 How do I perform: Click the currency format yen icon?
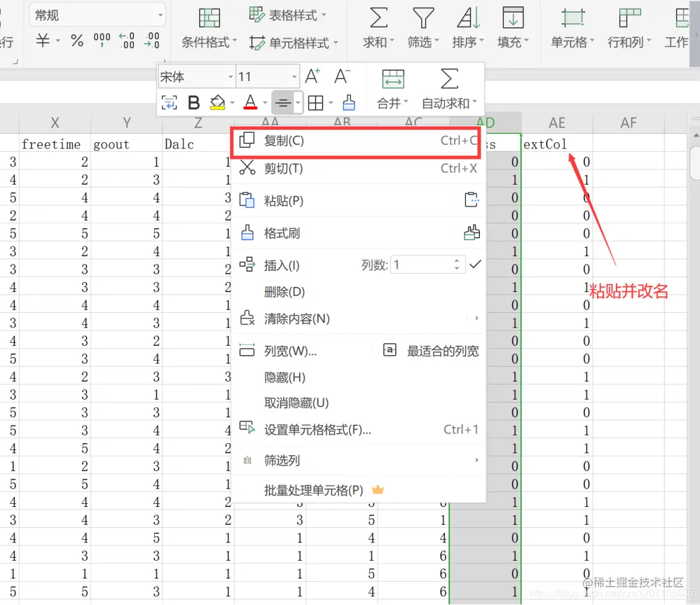click(x=43, y=40)
